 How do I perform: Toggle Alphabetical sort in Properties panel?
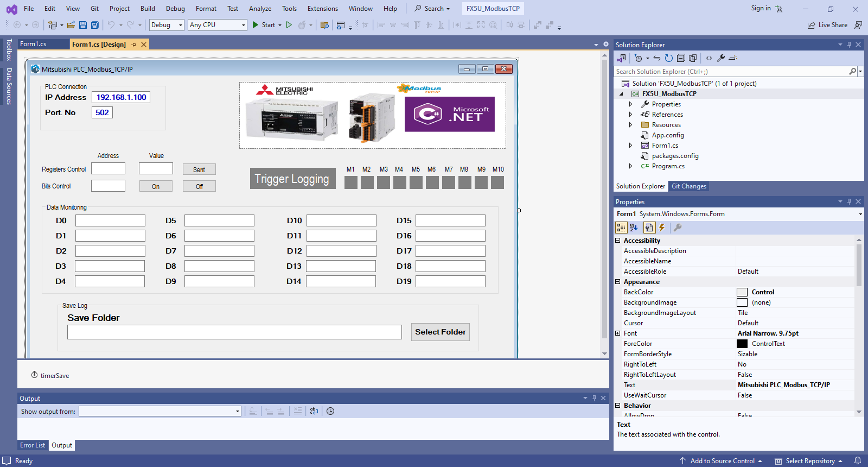(x=634, y=228)
